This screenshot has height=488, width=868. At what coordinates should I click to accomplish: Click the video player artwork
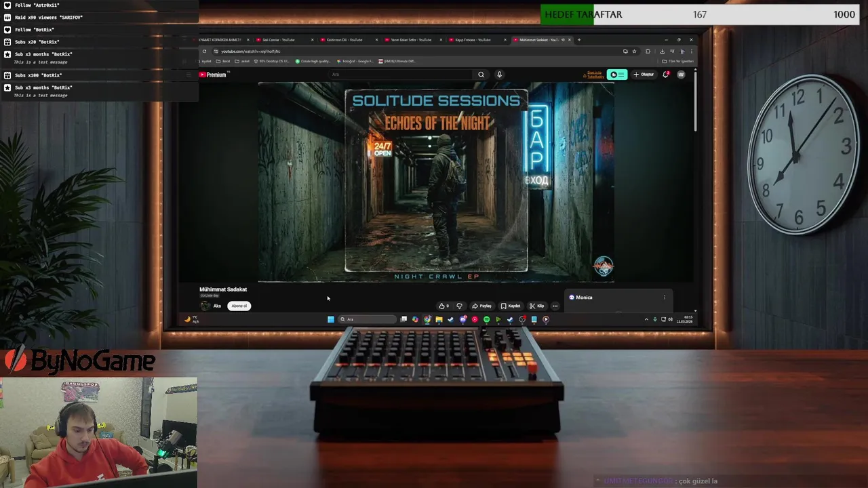436,182
